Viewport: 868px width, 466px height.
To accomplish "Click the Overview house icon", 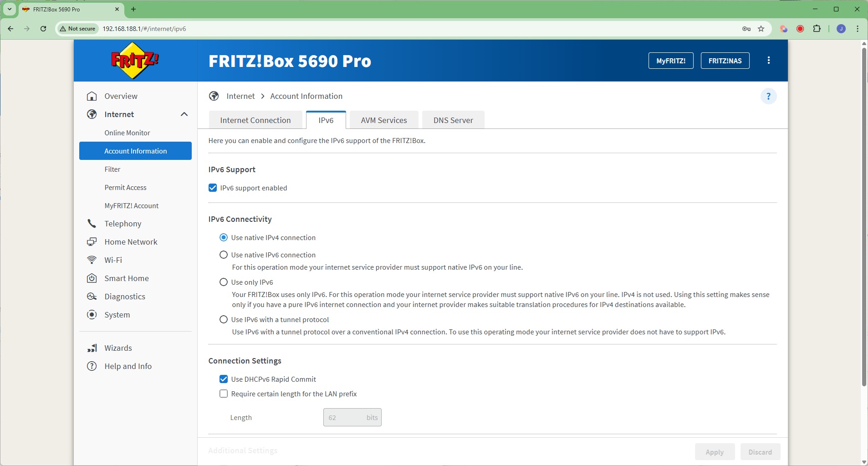I will (x=92, y=96).
